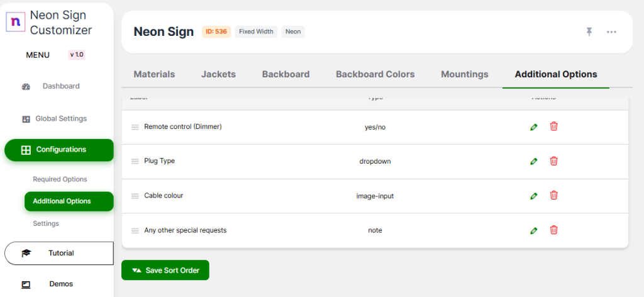Open the Tutorial button in the sidebar
The image size is (644, 297).
(59, 253)
